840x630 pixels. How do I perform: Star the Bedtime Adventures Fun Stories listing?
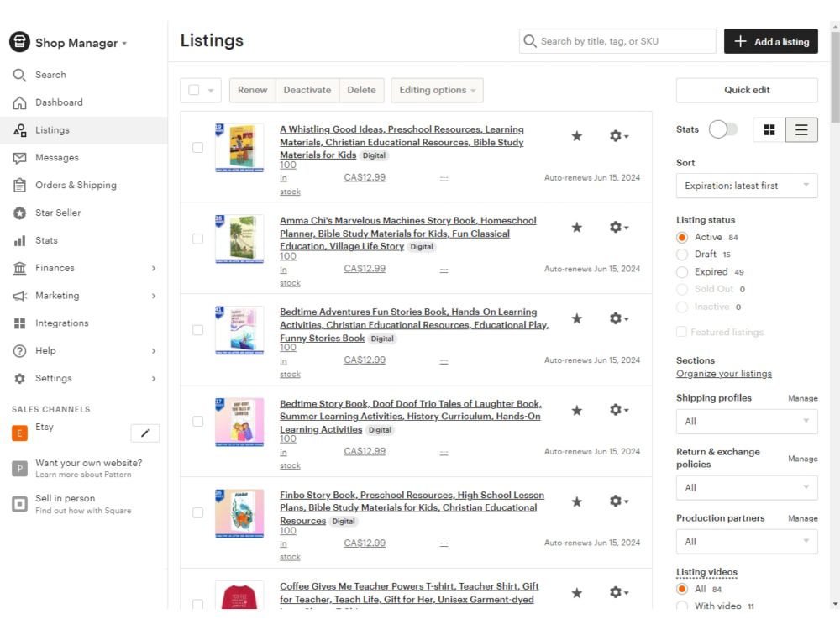point(576,319)
